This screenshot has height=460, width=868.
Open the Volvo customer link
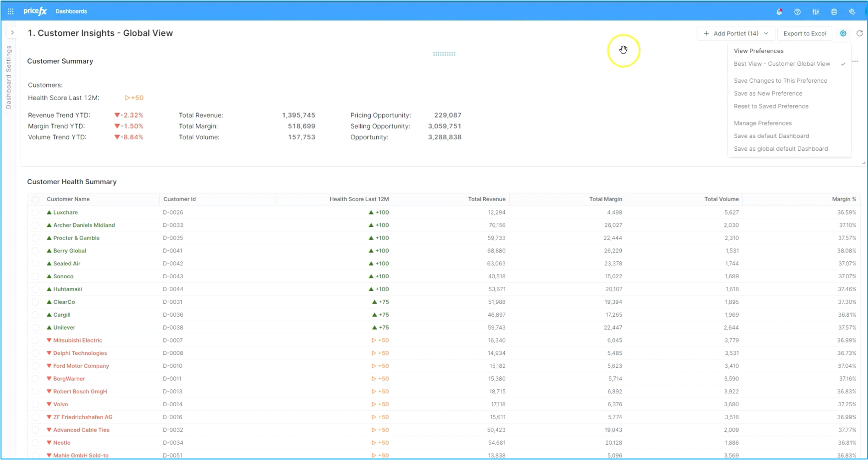coord(61,405)
